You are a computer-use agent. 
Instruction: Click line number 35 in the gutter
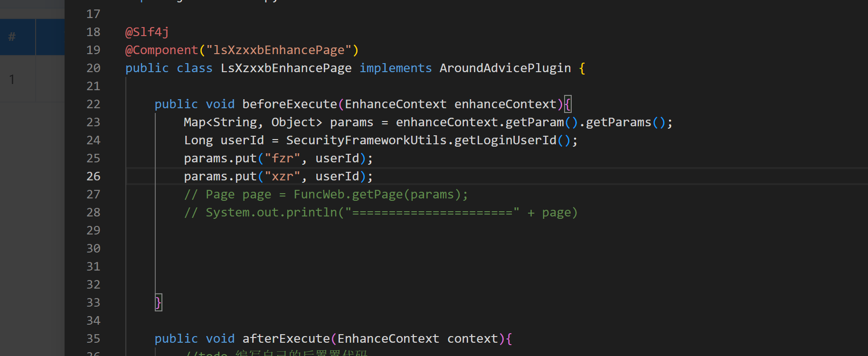[93, 339]
